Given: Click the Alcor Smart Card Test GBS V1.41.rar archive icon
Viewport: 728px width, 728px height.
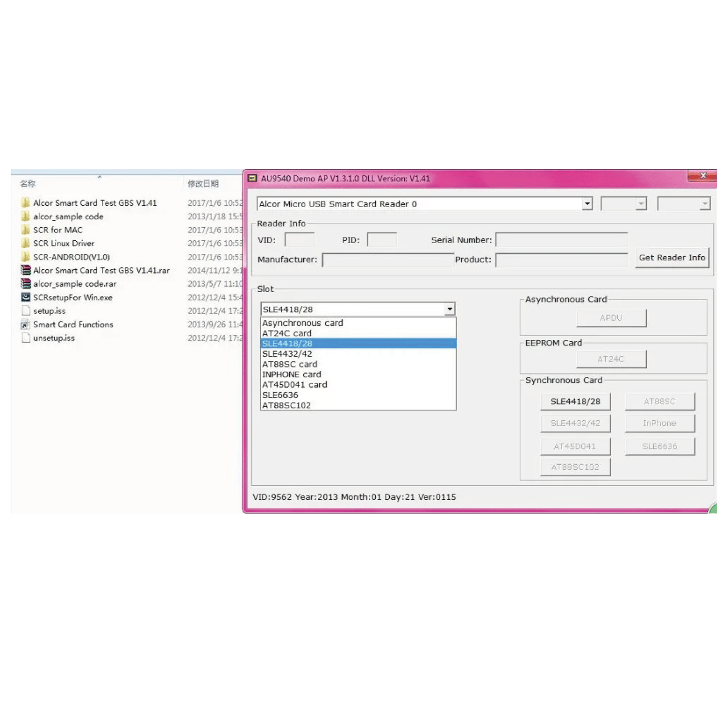Looking at the screenshot, I should pos(26,270).
